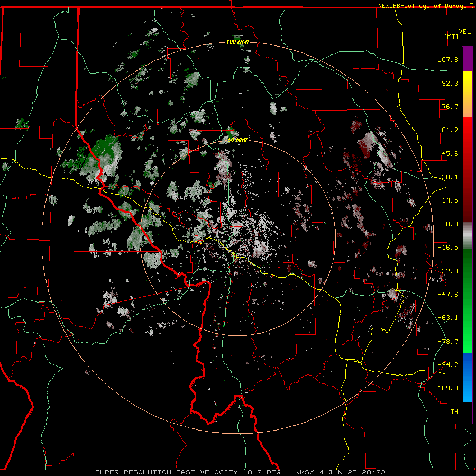
Task: Click the 107.8 legend value
Action: [x=448, y=59]
